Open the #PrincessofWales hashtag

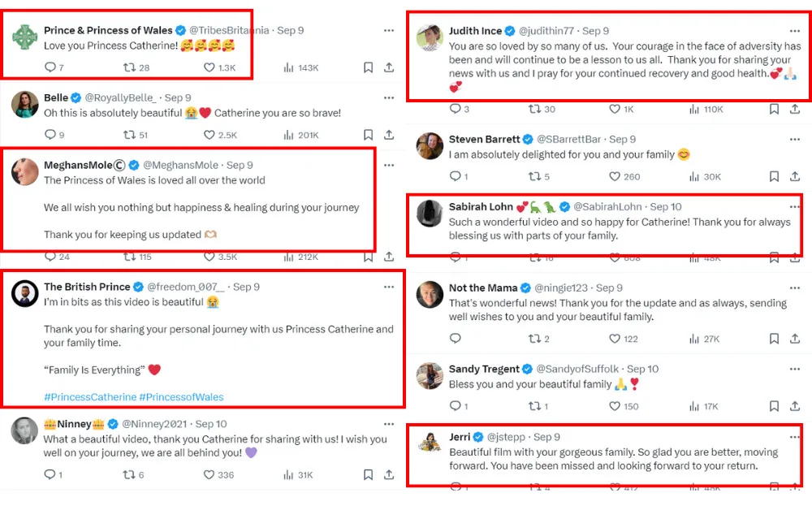(x=181, y=397)
